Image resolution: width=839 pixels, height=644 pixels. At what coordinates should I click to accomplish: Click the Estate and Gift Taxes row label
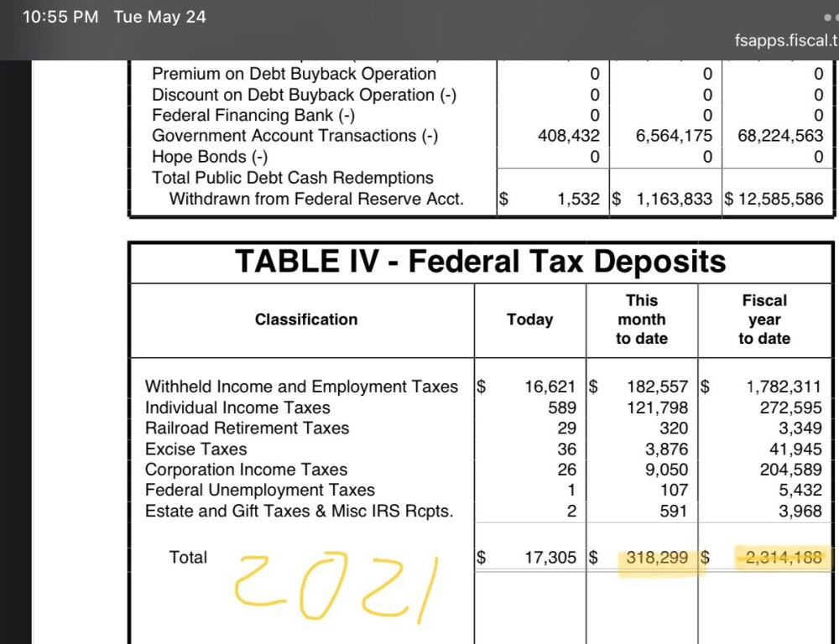tap(300, 511)
